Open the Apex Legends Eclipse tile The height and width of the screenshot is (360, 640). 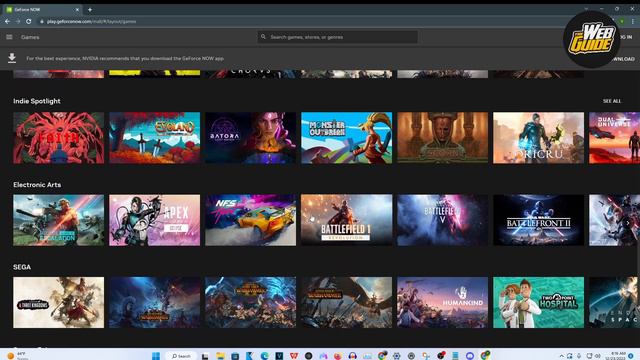(154, 220)
